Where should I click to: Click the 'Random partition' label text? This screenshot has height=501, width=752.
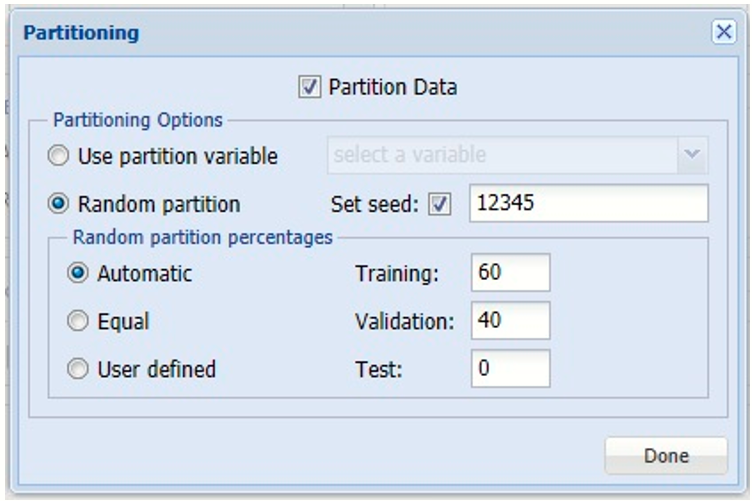tap(158, 204)
